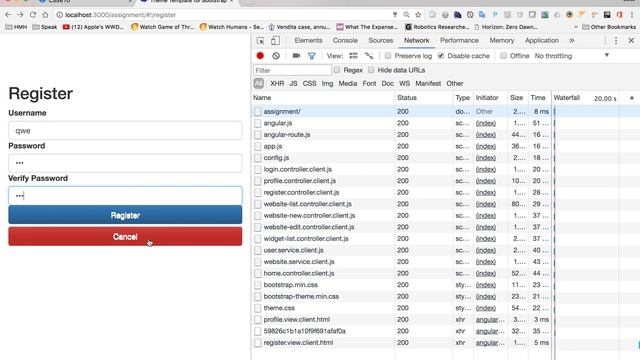
Task: Enable the Regex filter checkbox
Action: (337, 70)
